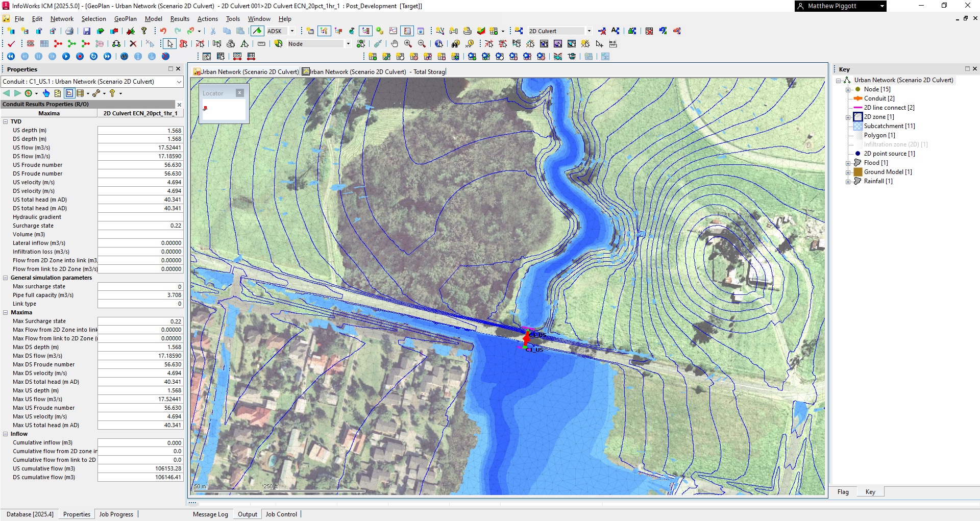Click the Undo arrow icon
980x521 pixels.
(x=163, y=31)
